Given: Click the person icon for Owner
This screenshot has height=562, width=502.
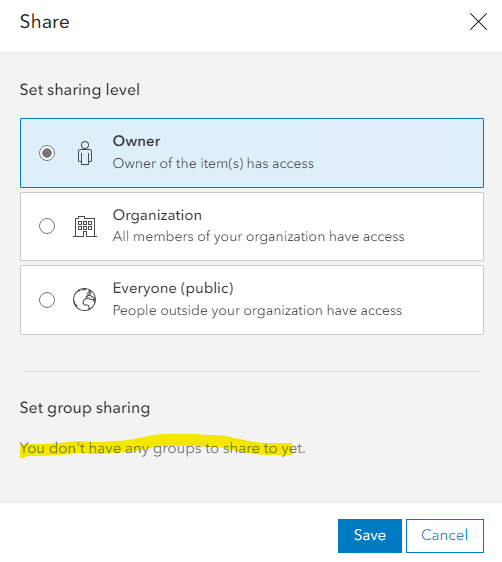Looking at the screenshot, I should (x=85, y=153).
